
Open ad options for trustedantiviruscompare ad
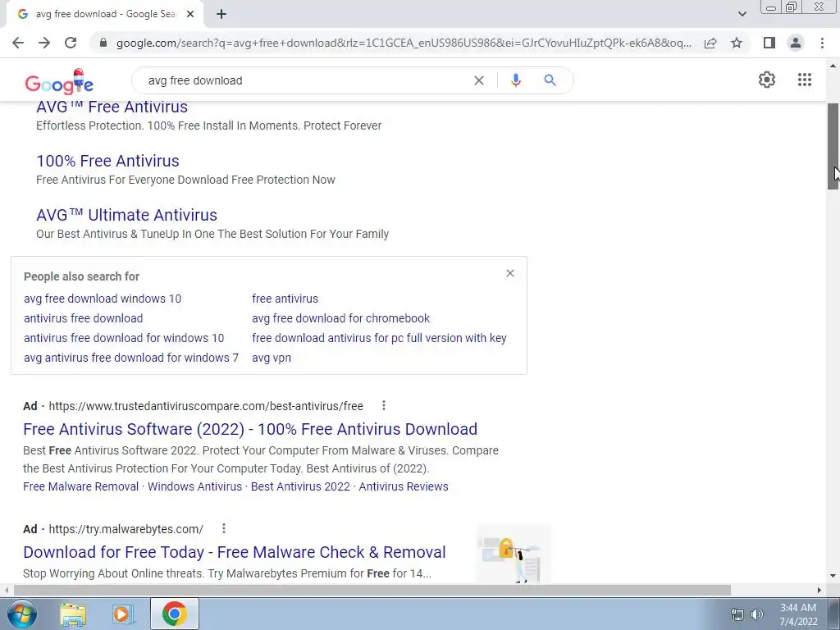384,405
